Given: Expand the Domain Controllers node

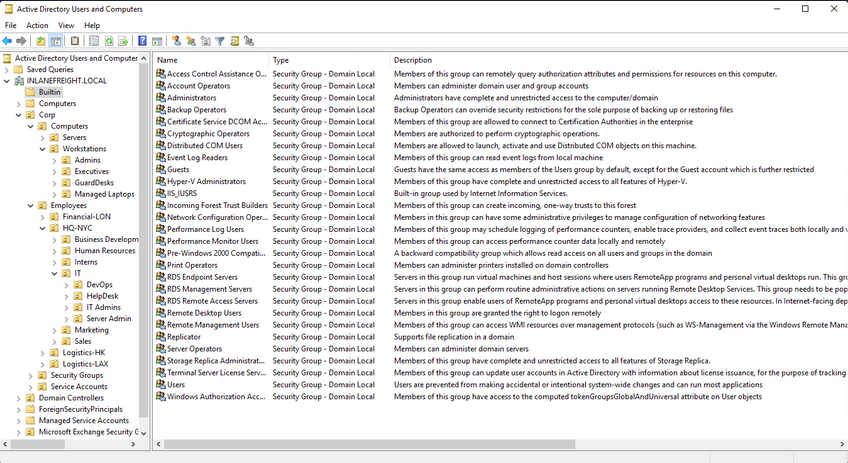Looking at the screenshot, I should coord(18,398).
